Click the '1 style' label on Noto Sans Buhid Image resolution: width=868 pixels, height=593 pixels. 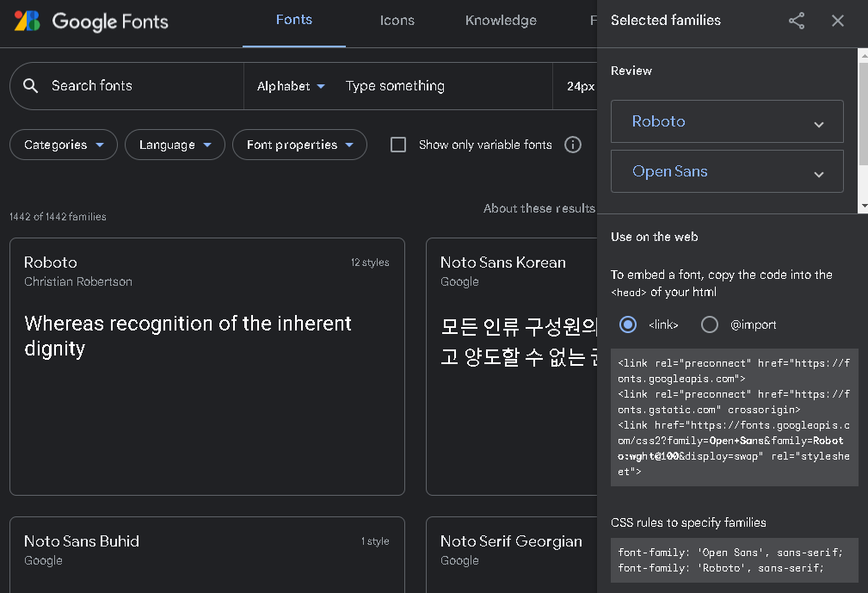(x=375, y=541)
